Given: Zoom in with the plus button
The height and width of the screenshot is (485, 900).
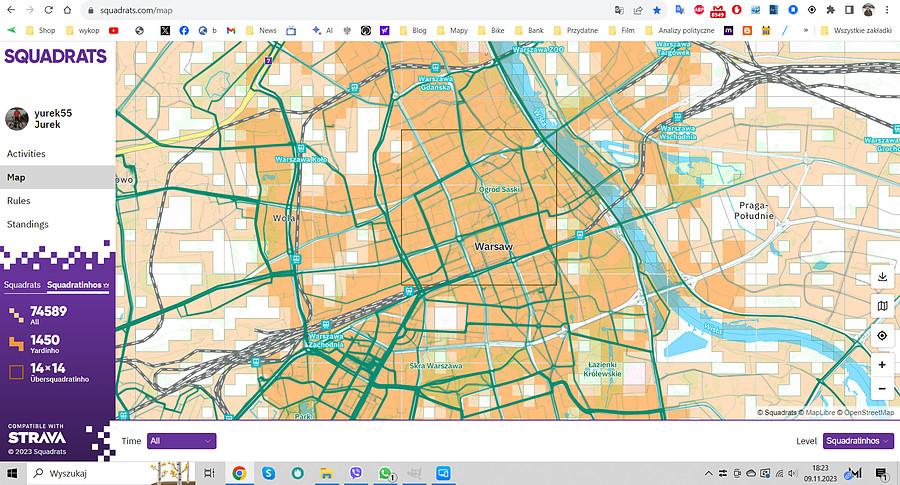Looking at the screenshot, I should (x=882, y=364).
